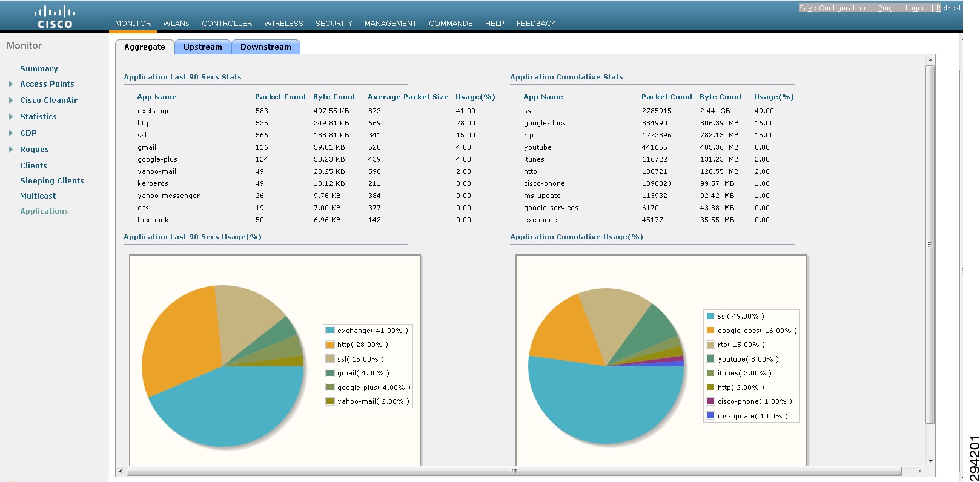Open CDP in the sidebar
Viewport: 980px width, 482px height.
(x=28, y=133)
